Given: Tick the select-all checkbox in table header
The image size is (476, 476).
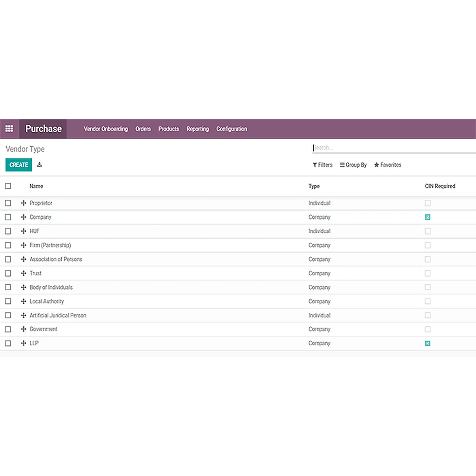Looking at the screenshot, I should coord(8,186).
